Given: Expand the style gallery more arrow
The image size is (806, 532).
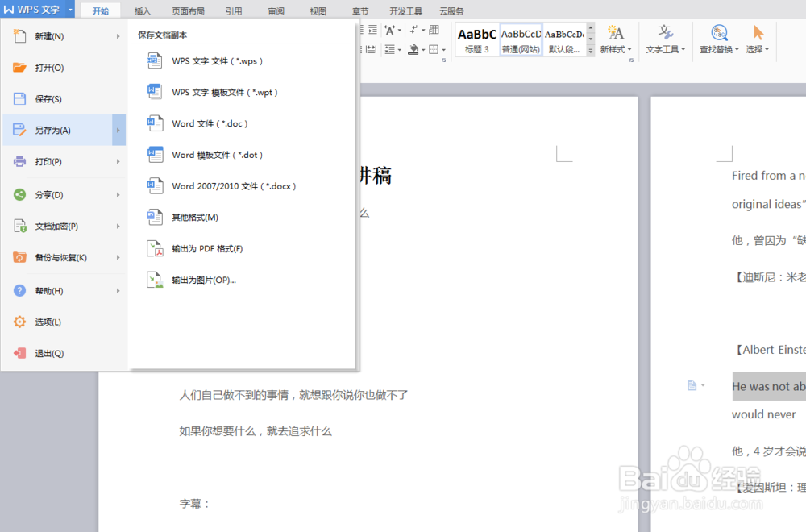Looking at the screenshot, I should pos(591,50).
